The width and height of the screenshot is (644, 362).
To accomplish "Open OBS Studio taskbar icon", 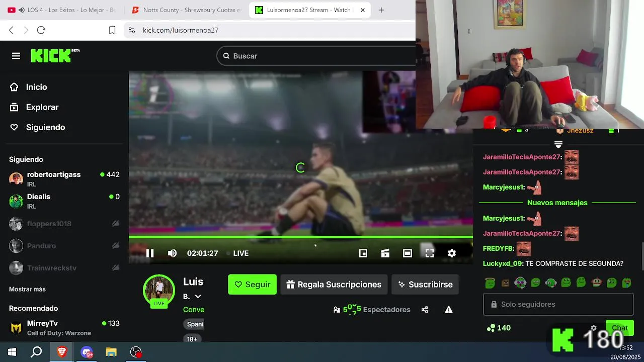I will 136,352.
